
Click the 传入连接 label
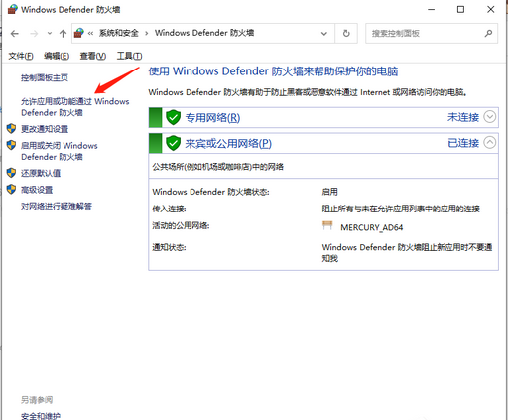click(x=169, y=209)
